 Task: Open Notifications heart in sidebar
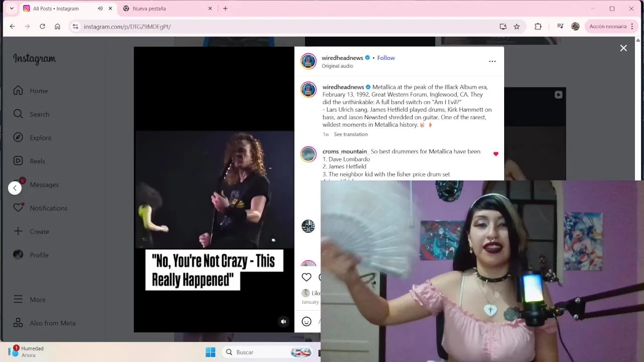18,208
